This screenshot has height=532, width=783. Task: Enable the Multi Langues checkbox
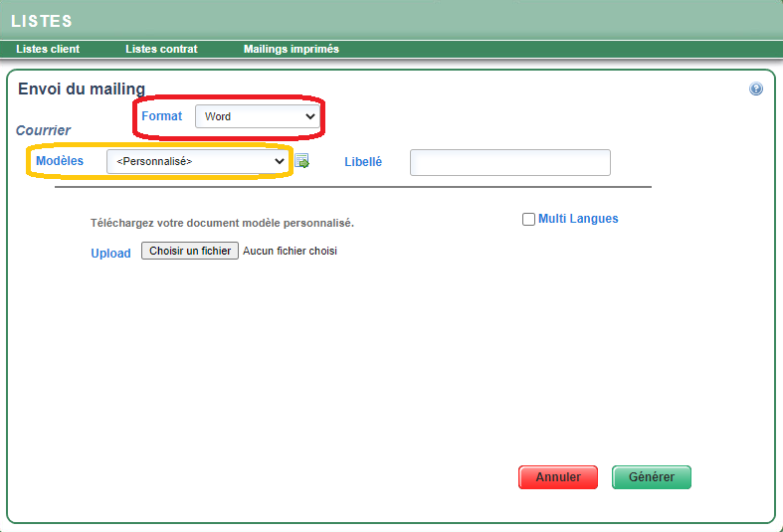click(x=528, y=219)
